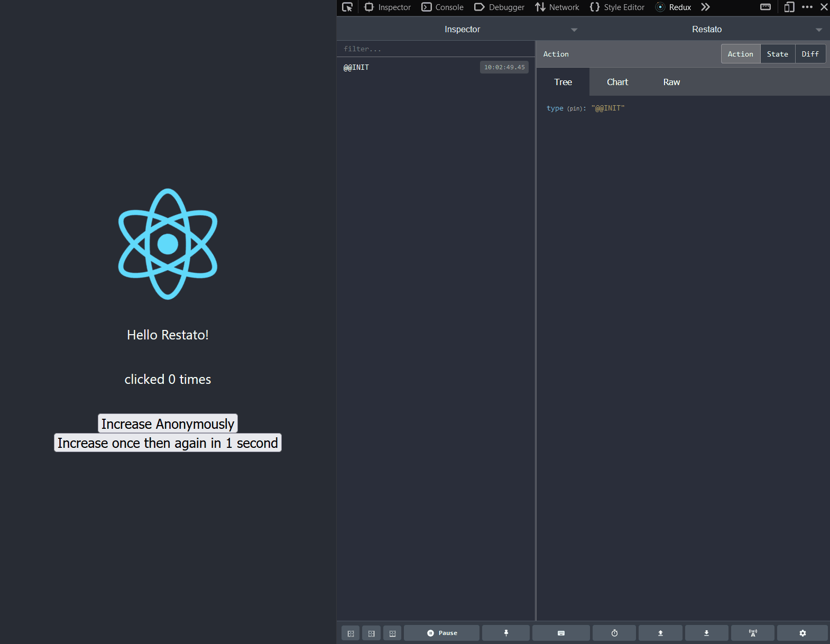Switch to Action view toggle
Image resolution: width=830 pixels, height=644 pixels.
pyautogui.click(x=741, y=54)
